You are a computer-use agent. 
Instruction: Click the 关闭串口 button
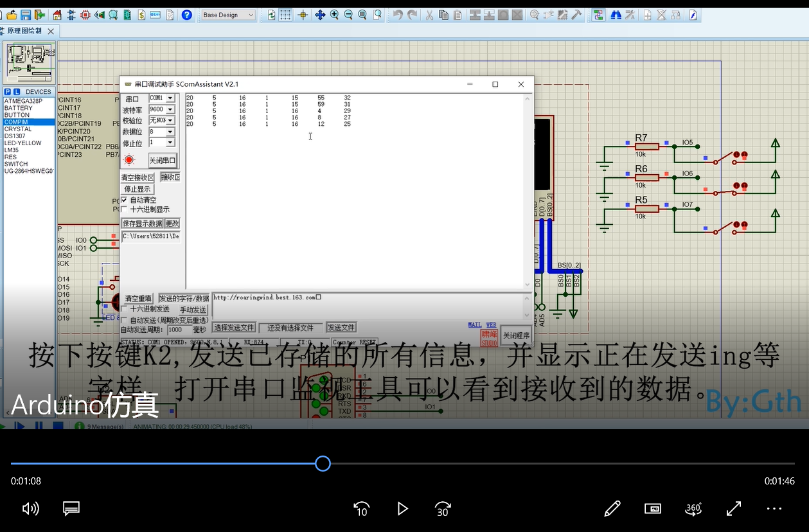click(x=163, y=160)
